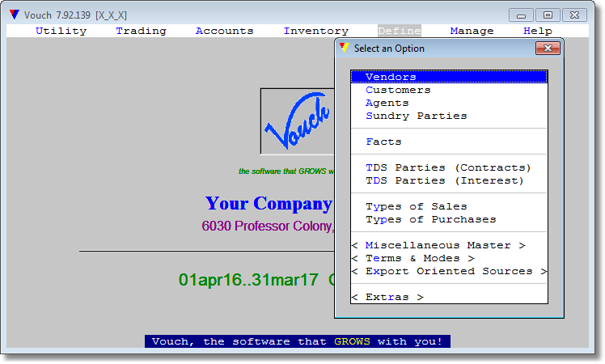Click the 6030 Professor Colony address text
The width and height of the screenshot is (605, 364).
pyautogui.click(x=269, y=226)
